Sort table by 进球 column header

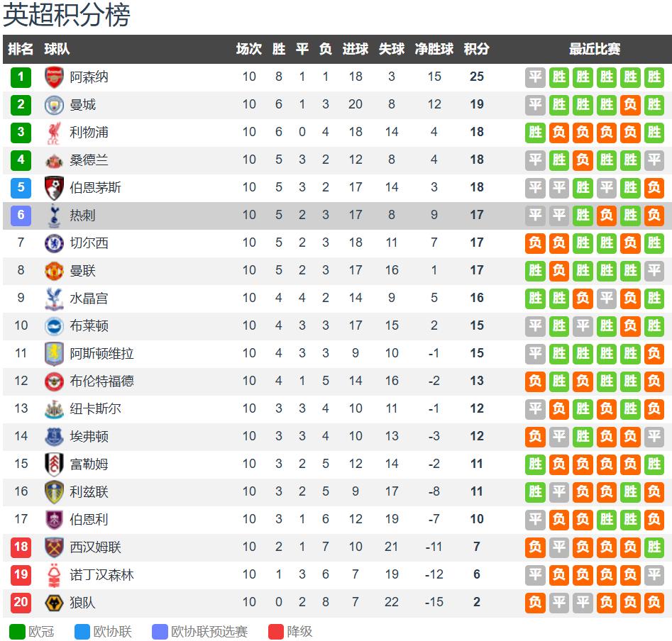356,50
